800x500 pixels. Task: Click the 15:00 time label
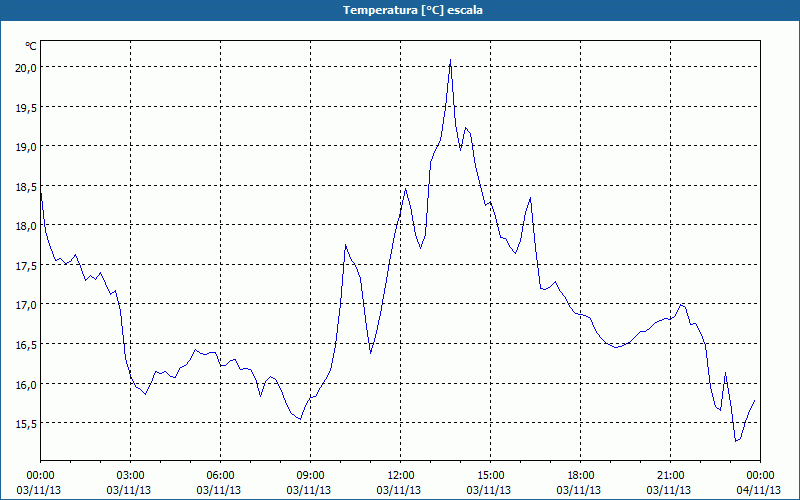click(x=490, y=476)
